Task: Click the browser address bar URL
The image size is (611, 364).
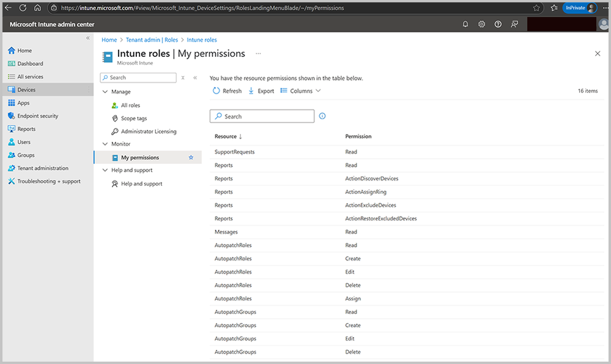Action: point(202,8)
